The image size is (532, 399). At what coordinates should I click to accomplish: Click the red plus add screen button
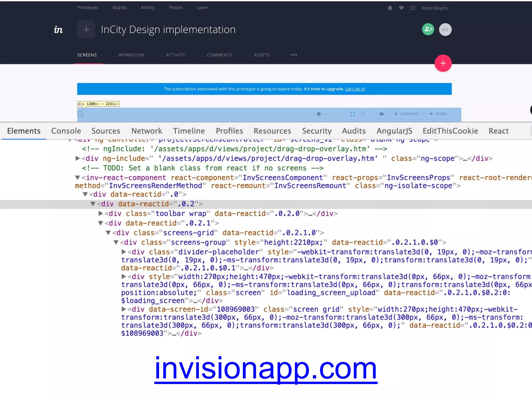click(x=443, y=63)
